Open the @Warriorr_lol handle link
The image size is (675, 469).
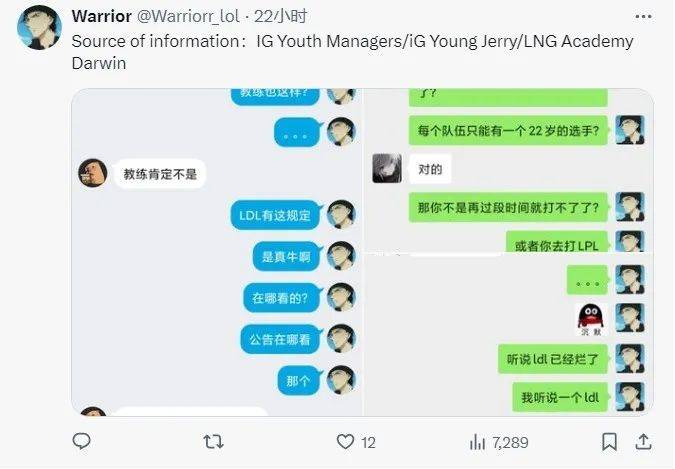[188, 16]
